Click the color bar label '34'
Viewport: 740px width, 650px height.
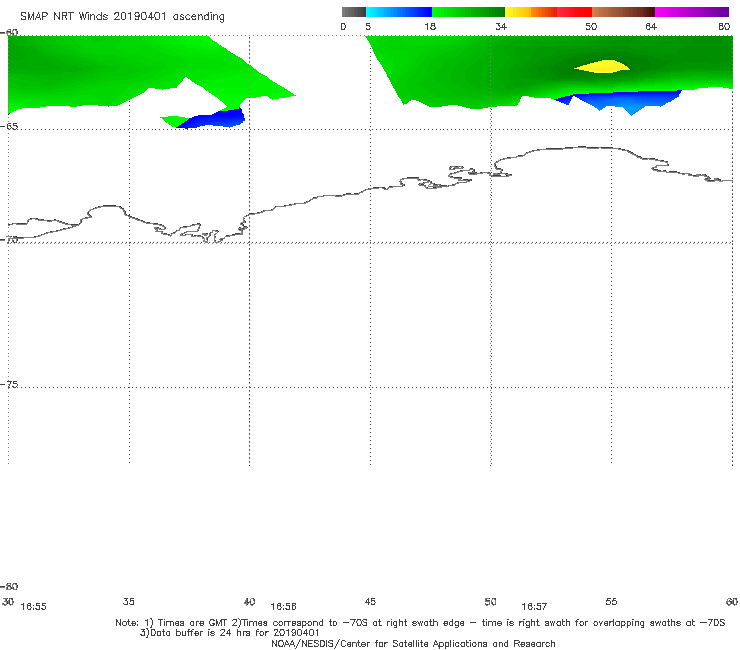click(x=501, y=26)
